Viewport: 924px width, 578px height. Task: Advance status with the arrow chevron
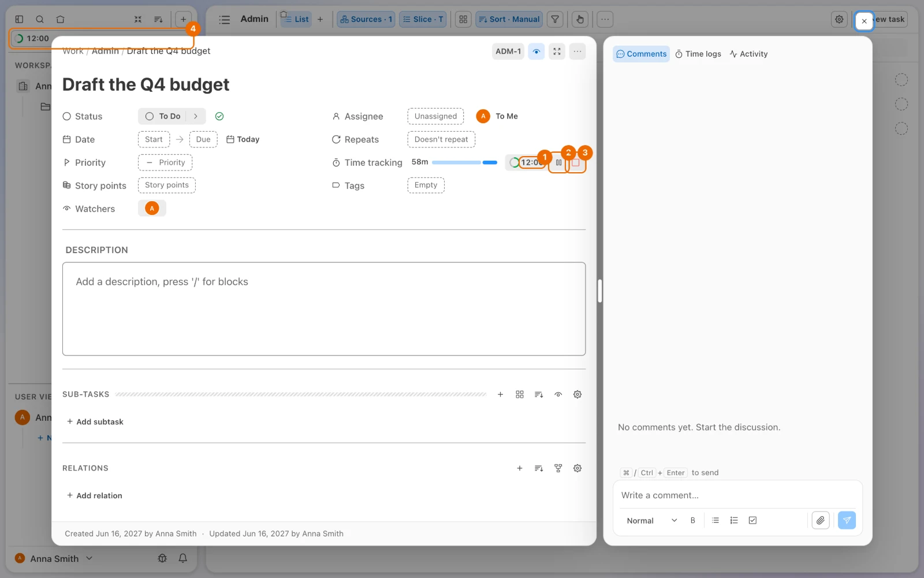[196, 116]
